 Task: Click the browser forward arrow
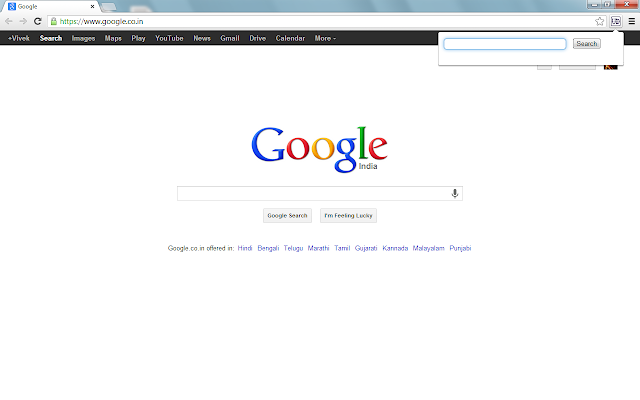click(23, 21)
